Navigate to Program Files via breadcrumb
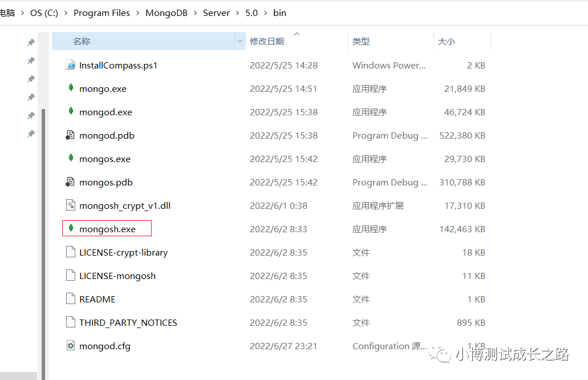The width and height of the screenshot is (588, 380). click(x=102, y=13)
